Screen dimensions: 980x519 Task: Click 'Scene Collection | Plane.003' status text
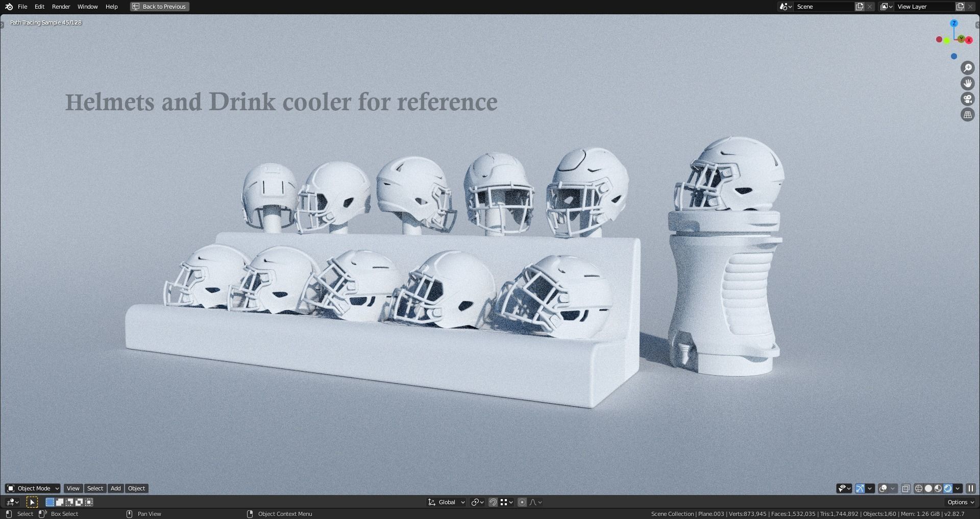click(x=688, y=514)
